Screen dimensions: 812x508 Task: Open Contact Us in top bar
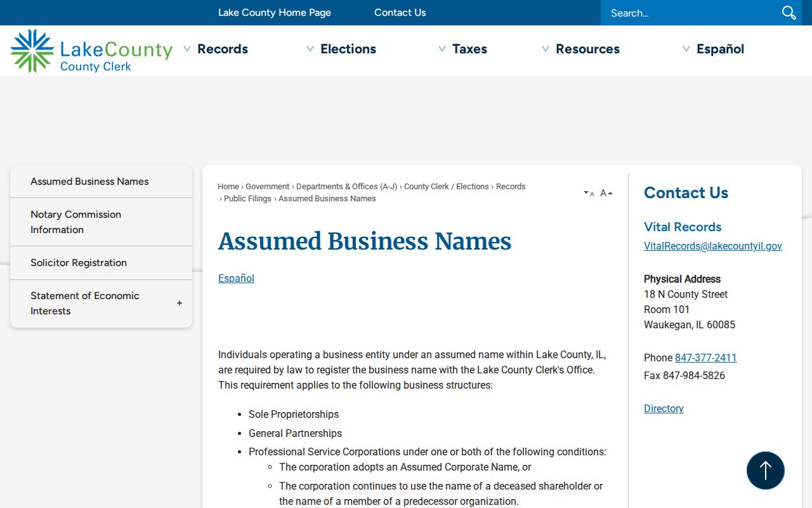(400, 13)
